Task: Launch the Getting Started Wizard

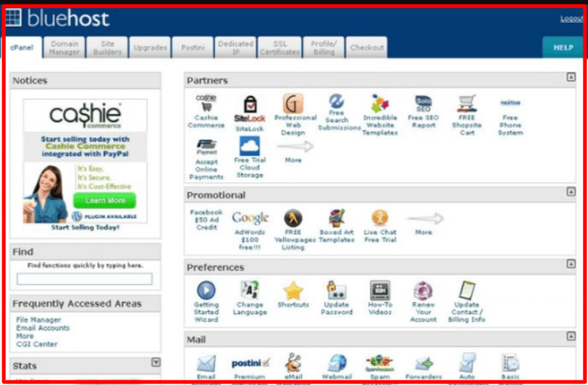Action: tap(206, 290)
